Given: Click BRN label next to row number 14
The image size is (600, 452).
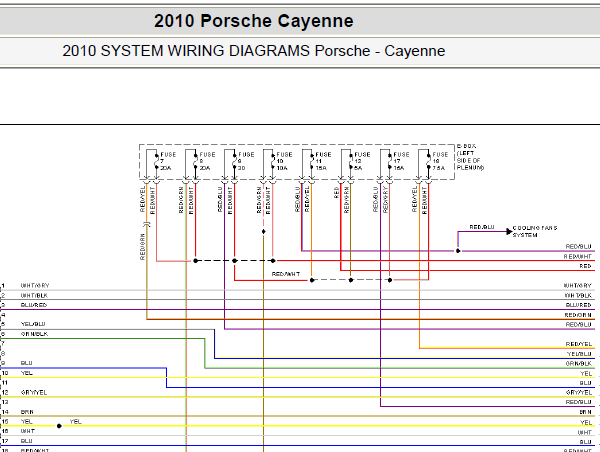Looking at the screenshot, I should [x=27, y=412].
